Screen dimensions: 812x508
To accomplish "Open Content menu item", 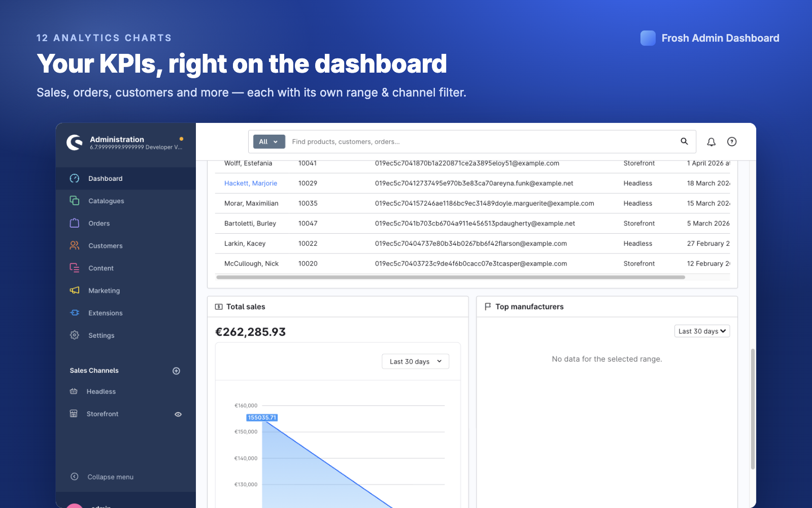I will click(125, 268).
